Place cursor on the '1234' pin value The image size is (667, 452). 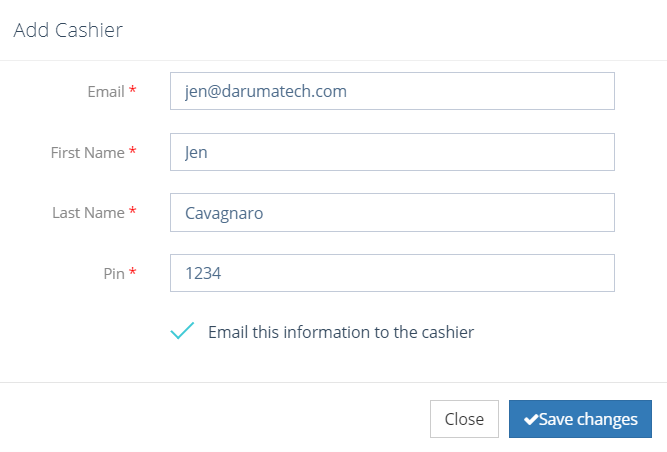[x=203, y=273]
